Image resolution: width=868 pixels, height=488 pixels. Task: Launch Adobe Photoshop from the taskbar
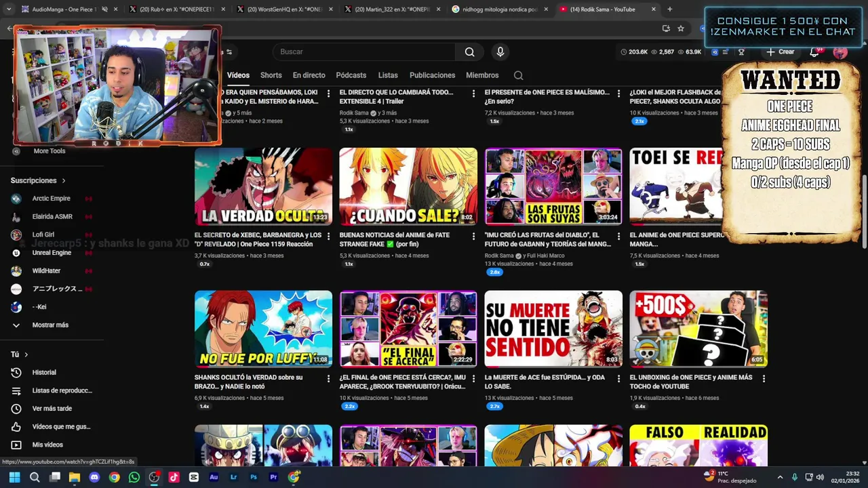click(254, 477)
